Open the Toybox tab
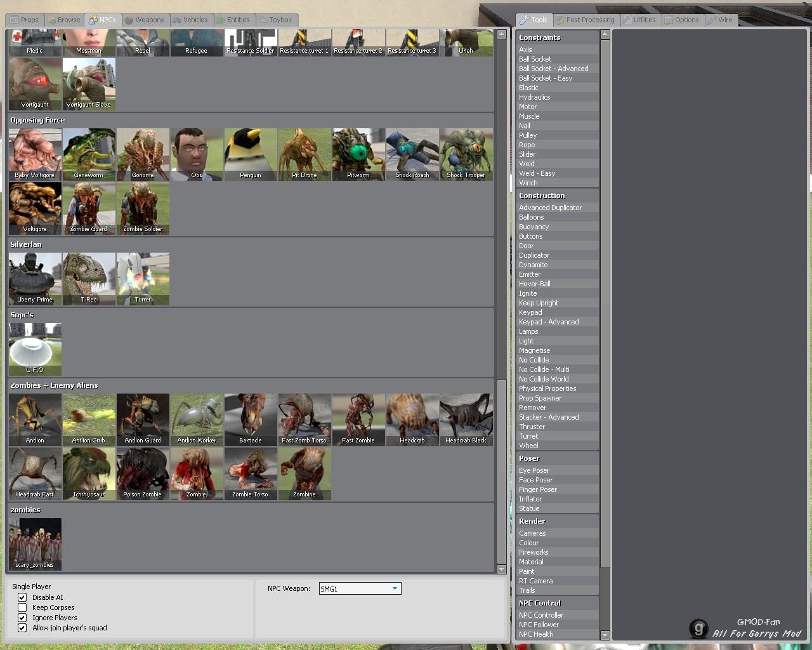 (x=275, y=20)
